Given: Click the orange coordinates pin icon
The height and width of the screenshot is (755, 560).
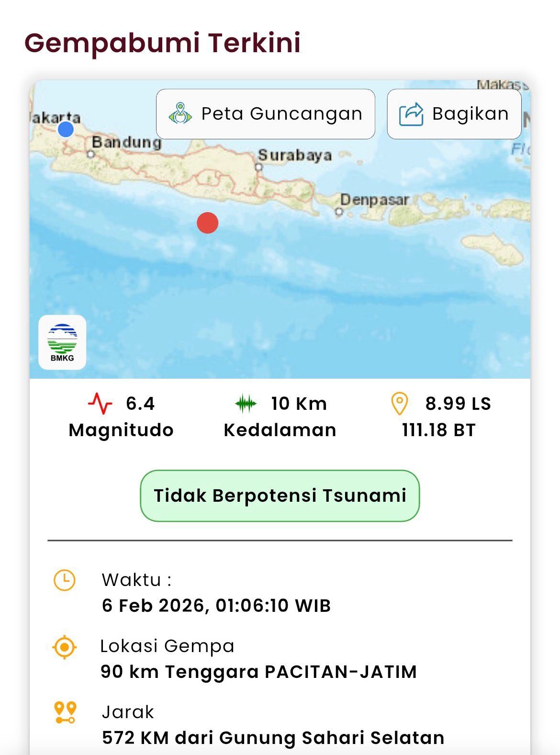Looking at the screenshot, I should (x=400, y=404).
